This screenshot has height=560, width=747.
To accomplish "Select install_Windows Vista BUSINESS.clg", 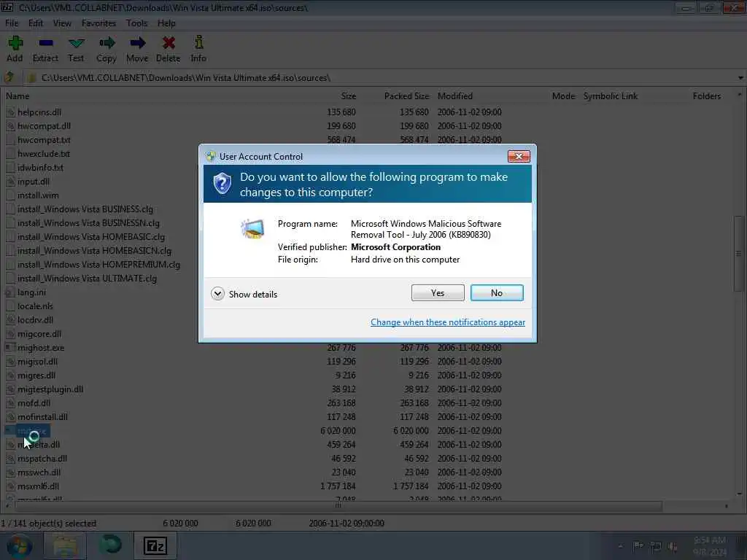I will [x=85, y=209].
